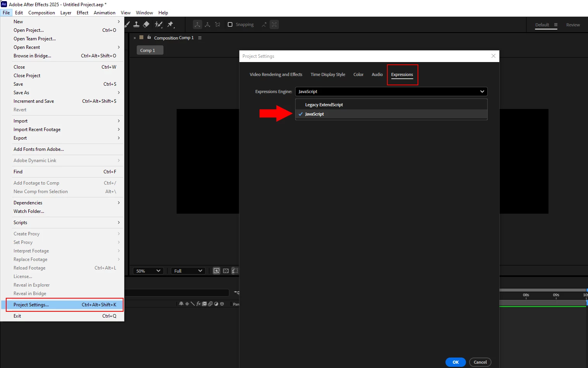Image resolution: width=588 pixels, height=368 pixels.
Task: Cancel the Project Settings dialog
Action: [x=480, y=362]
